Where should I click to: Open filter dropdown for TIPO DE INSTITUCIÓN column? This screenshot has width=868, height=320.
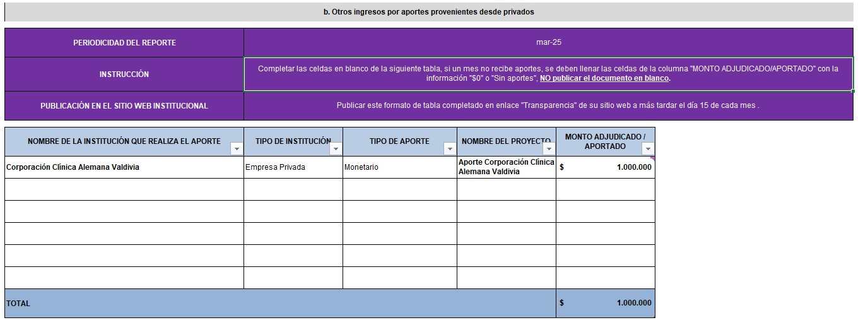click(x=336, y=149)
